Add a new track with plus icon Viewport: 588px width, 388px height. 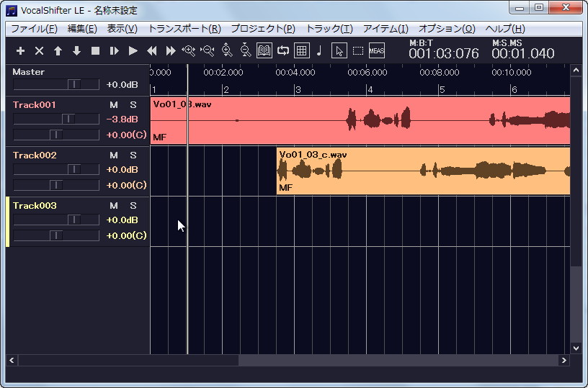[x=21, y=50]
